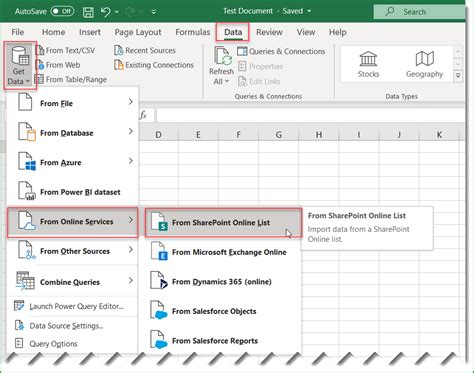This screenshot has height=373, width=474.
Task: Select column J header
Action: tap(399, 135)
